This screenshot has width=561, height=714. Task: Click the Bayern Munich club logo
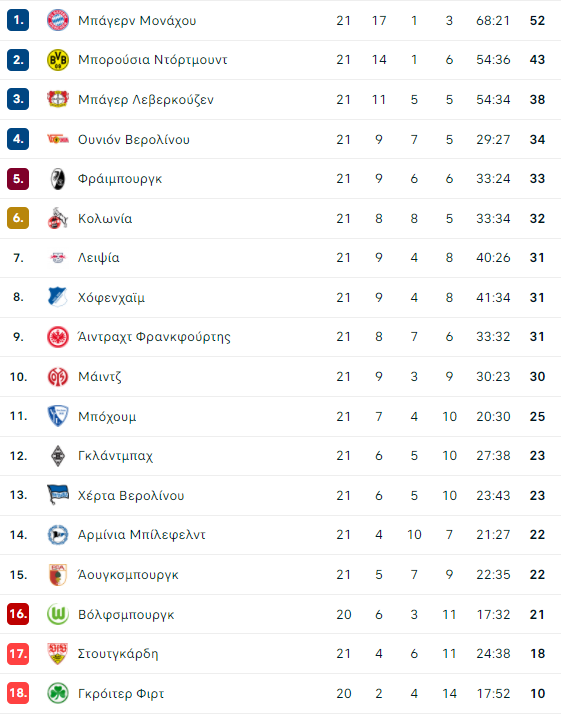pyautogui.click(x=58, y=20)
